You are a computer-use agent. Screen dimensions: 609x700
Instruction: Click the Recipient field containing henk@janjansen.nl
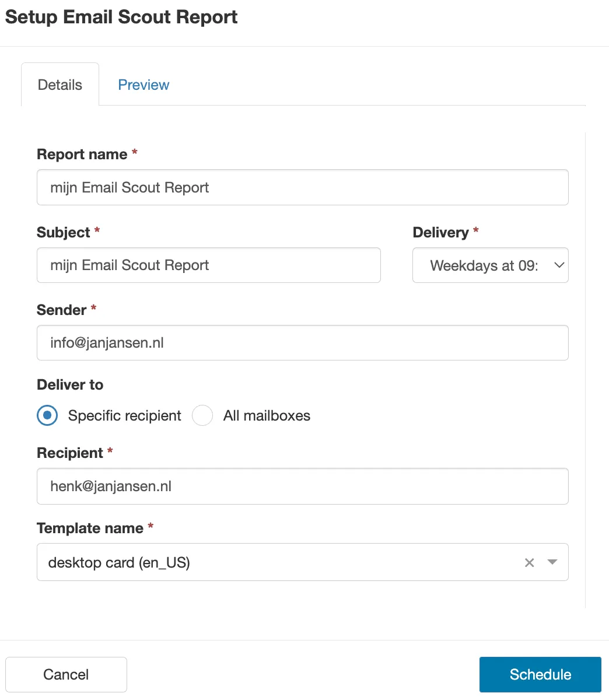[303, 486]
